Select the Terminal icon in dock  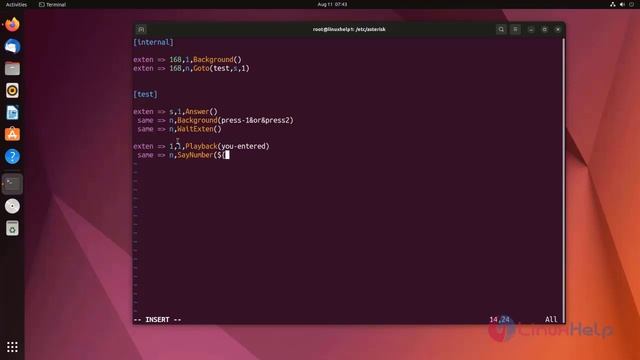coord(12,184)
